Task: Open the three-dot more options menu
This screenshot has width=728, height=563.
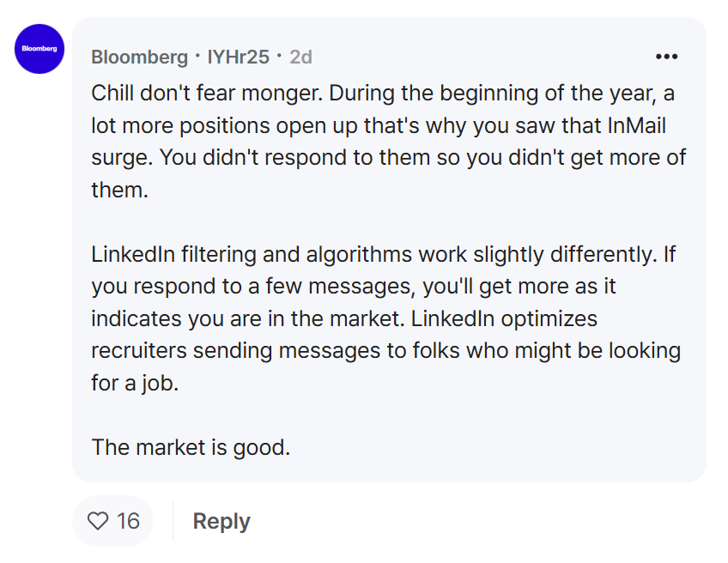Action: click(x=666, y=57)
